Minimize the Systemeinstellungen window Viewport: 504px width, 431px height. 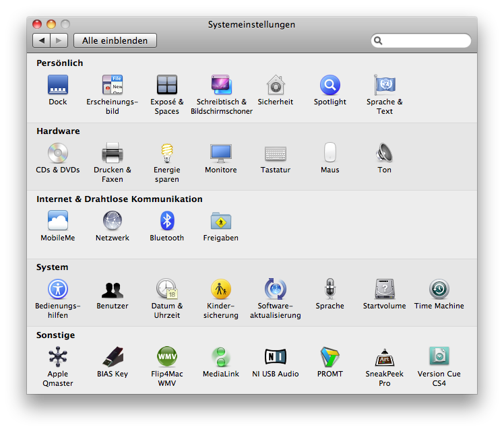pyautogui.click(x=51, y=24)
